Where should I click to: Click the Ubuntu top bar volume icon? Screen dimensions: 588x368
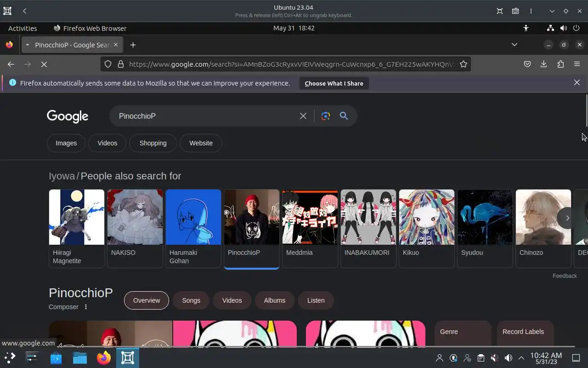(564, 28)
